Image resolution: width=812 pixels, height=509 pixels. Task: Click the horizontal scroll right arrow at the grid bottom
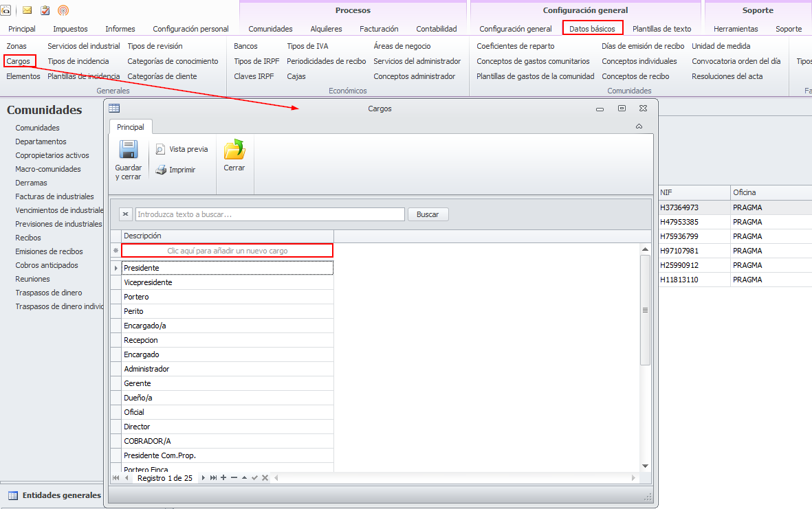[x=633, y=478]
